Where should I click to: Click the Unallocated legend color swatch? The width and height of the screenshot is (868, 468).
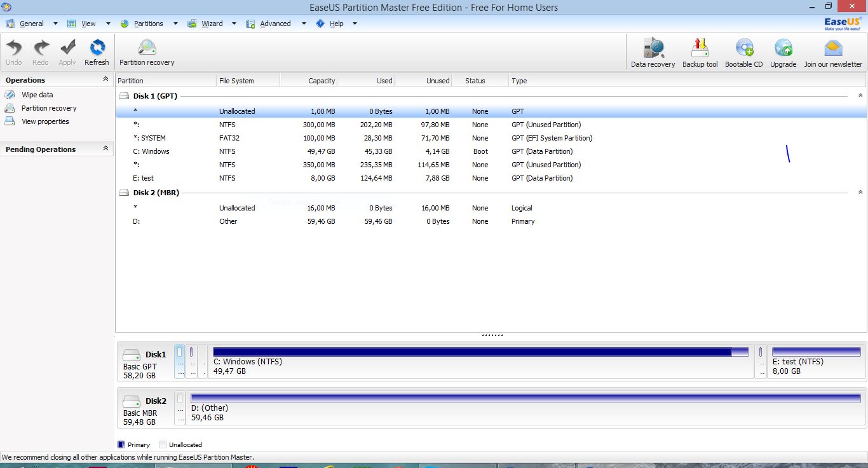tap(163, 444)
